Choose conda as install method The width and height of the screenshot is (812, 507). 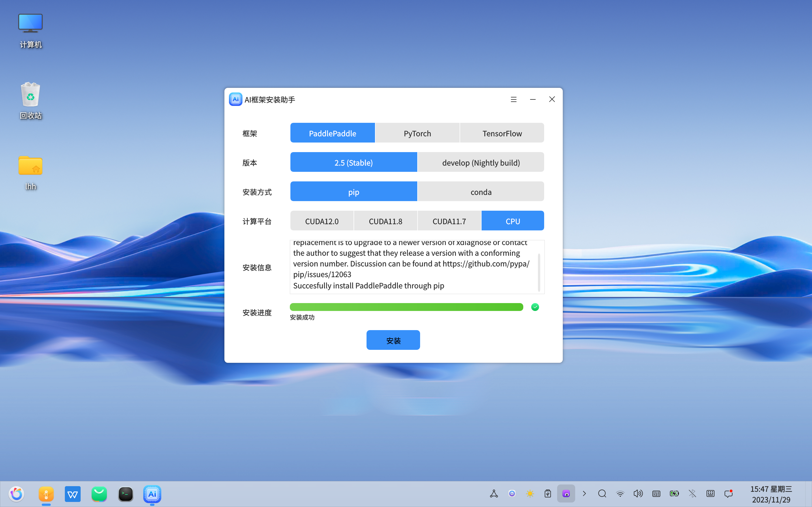[x=480, y=192]
